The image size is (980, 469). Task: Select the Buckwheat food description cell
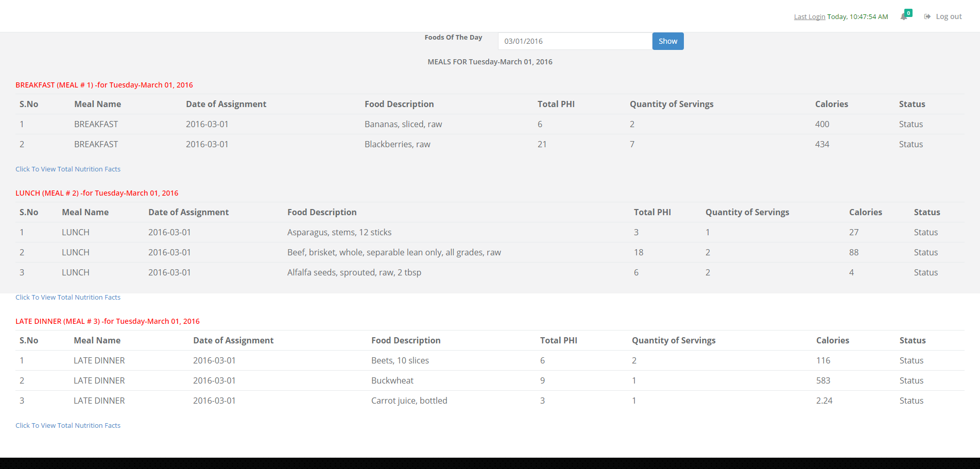click(392, 380)
